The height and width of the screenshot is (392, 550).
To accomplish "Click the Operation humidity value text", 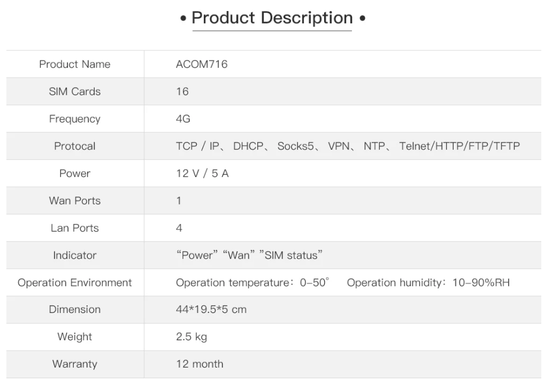I will tap(428, 283).
